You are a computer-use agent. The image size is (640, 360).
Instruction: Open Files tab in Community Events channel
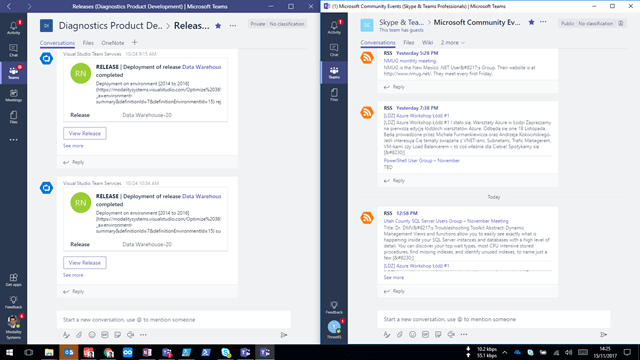[x=409, y=42]
